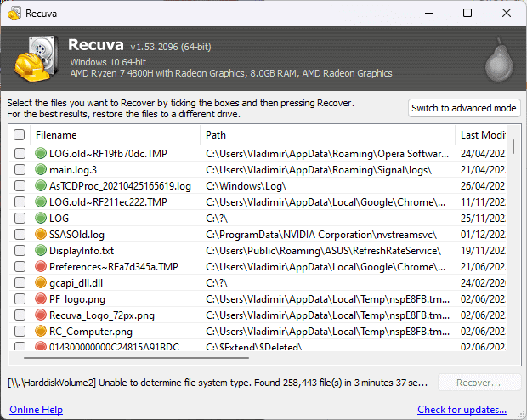Minimize the Recuva window

click(429, 13)
